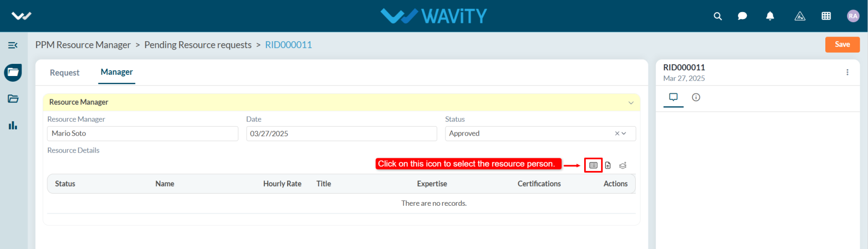Click the Certifications column header
Viewport: 868px width, 249px height.
(539, 184)
